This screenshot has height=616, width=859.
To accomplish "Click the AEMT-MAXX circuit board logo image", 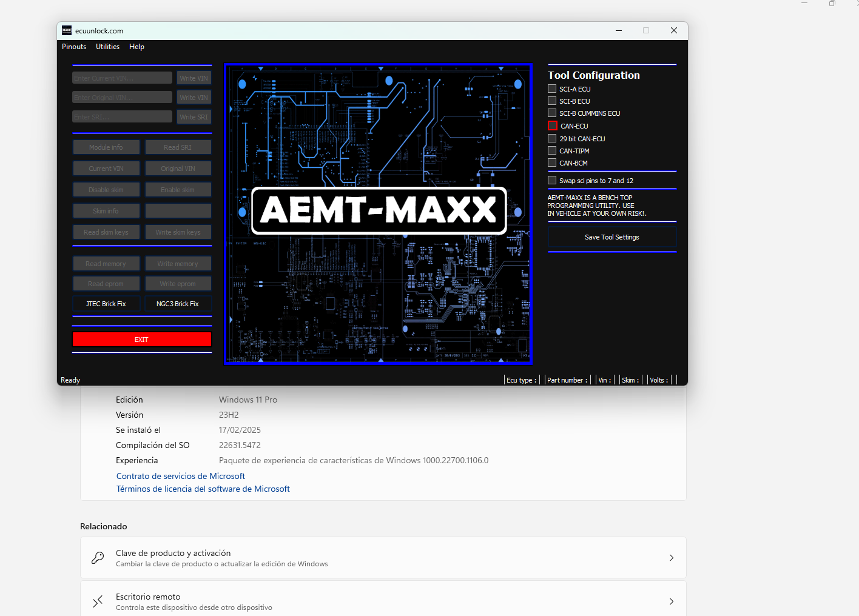I will [379, 213].
